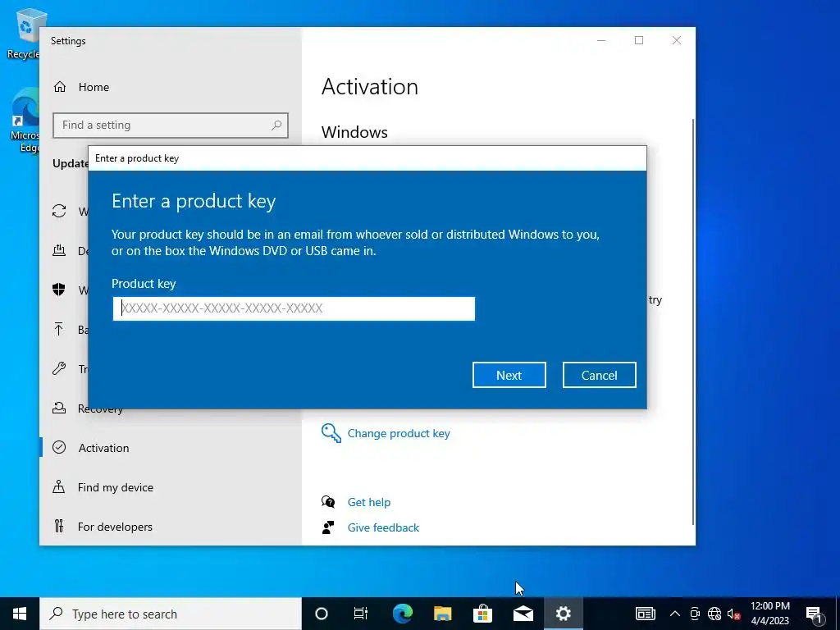
Task: Click the Windows Update sync arrows icon
Action: [x=59, y=211]
